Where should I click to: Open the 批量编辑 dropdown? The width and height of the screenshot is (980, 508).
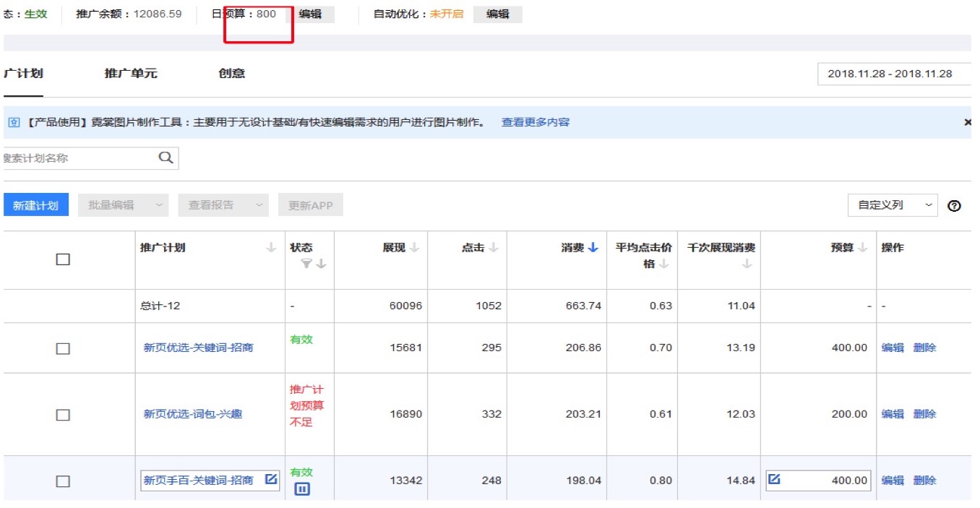[124, 205]
